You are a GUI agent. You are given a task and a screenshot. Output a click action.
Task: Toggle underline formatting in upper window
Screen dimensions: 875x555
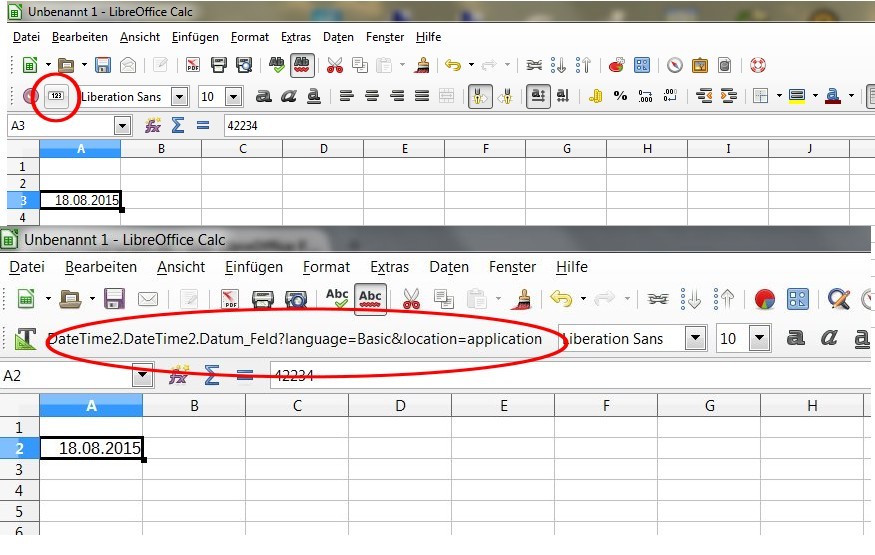click(314, 96)
